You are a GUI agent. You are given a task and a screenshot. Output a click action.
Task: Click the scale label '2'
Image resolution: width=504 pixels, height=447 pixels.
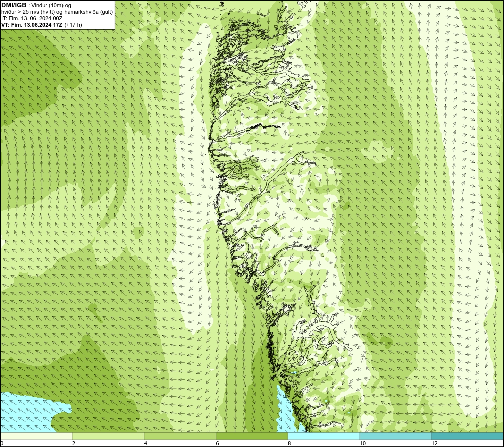coord(74,443)
